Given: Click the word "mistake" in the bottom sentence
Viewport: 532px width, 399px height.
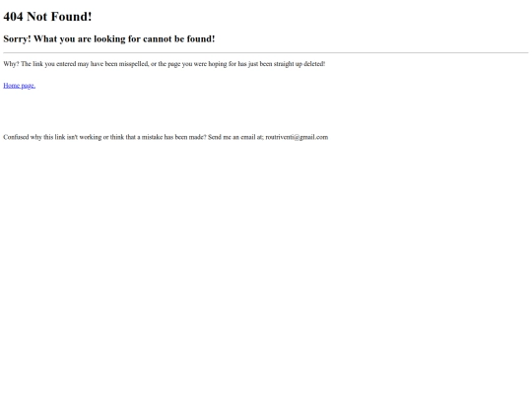Looking at the screenshot, I should click(x=152, y=137).
